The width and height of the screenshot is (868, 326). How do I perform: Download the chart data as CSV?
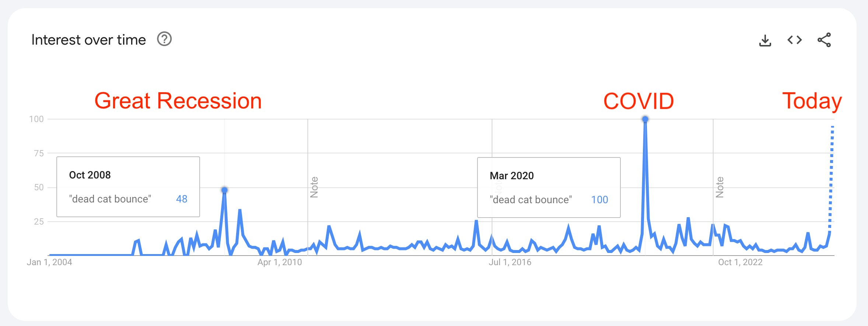(765, 40)
